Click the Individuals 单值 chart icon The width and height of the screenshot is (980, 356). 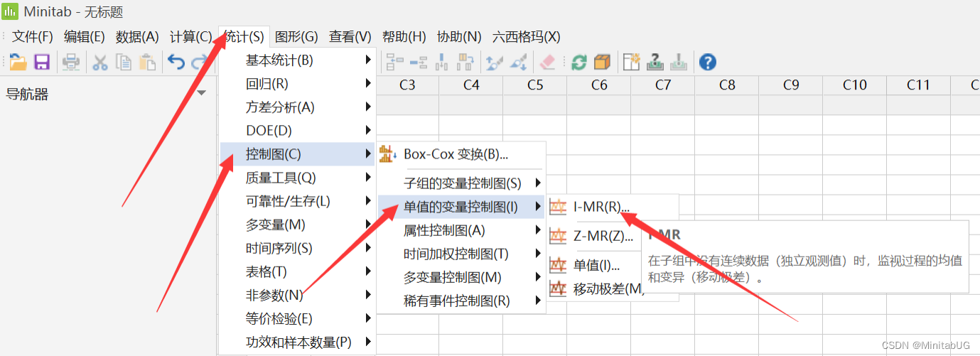559,266
